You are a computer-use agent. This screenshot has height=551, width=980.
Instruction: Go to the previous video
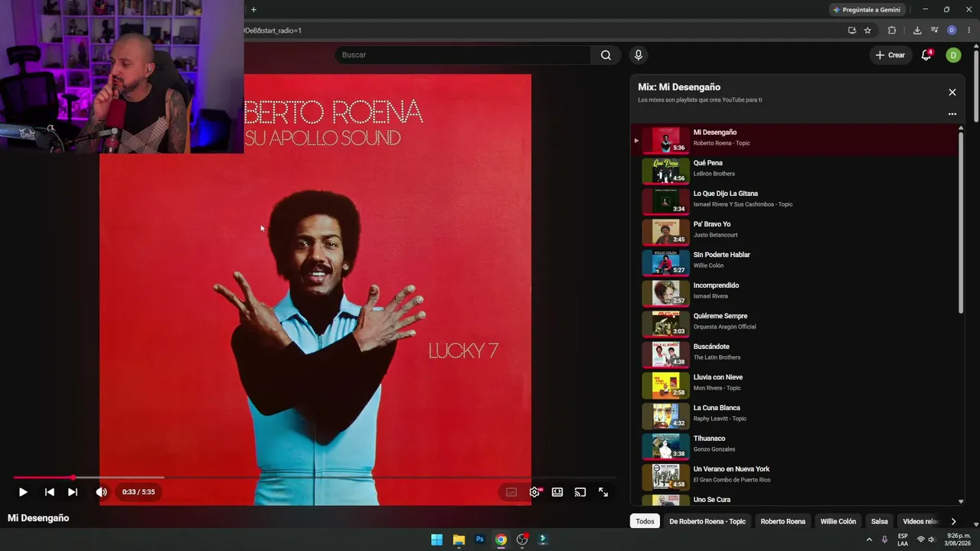click(x=50, y=492)
